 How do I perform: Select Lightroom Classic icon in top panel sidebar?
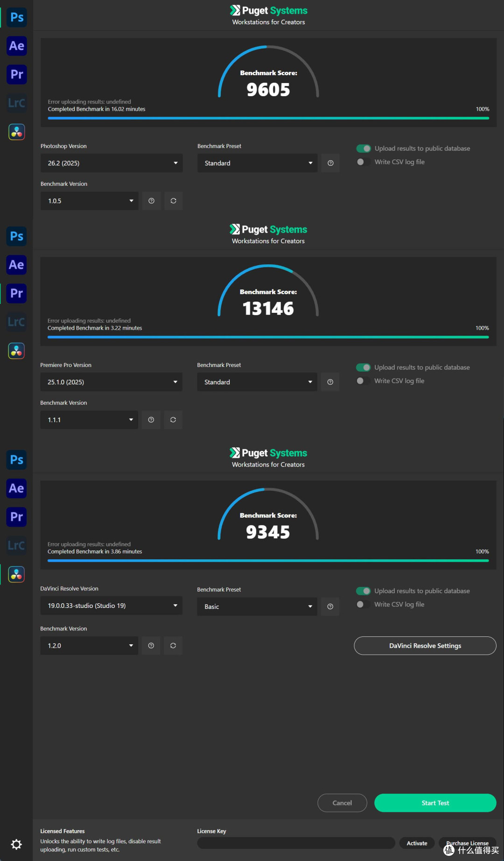[x=17, y=103]
